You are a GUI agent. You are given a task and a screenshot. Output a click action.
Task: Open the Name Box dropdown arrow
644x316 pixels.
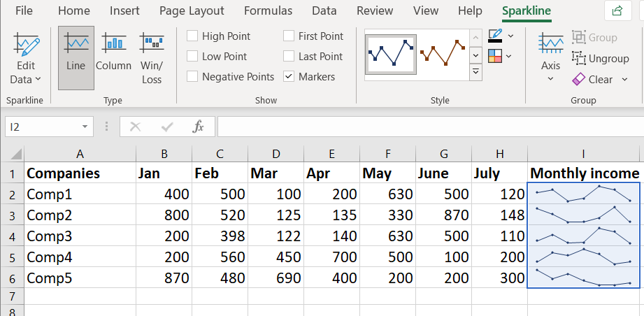pos(85,127)
